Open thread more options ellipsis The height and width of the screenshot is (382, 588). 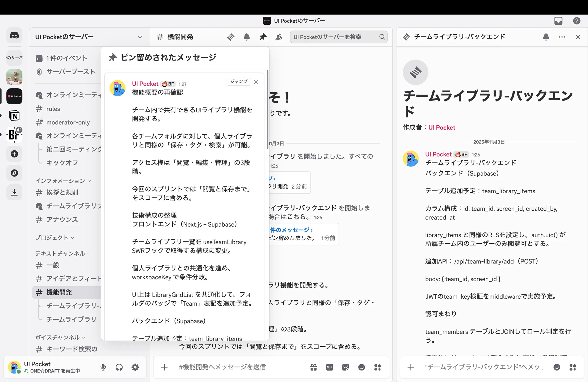(x=562, y=37)
